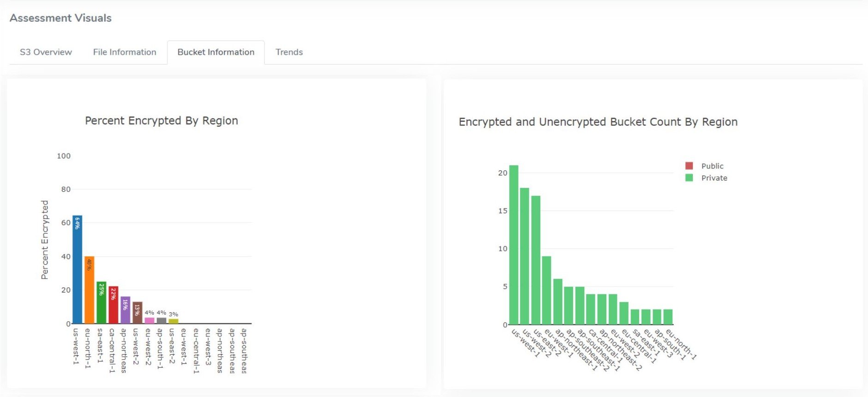Click 'us-west-1' label under percent encrypted chart

[x=76, y=347]
